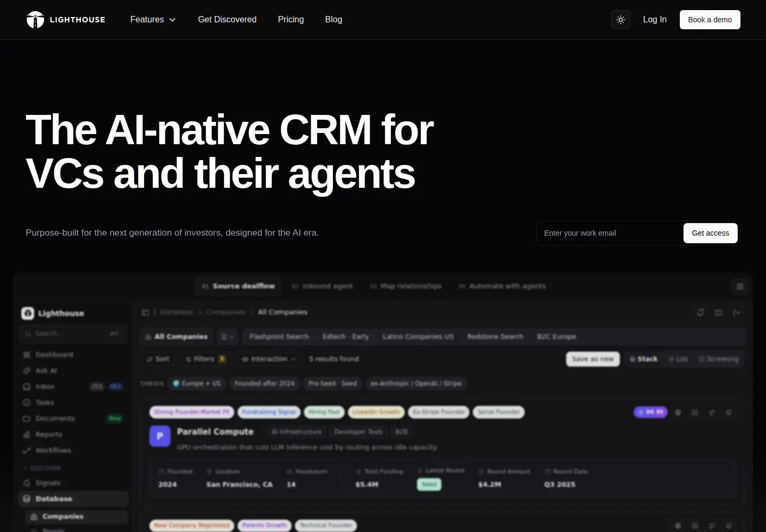Image resolution: width=766 pixels, height=532 pixels.
Task: Click the Europe + US thesis chip
Action: tap(196, 384)
